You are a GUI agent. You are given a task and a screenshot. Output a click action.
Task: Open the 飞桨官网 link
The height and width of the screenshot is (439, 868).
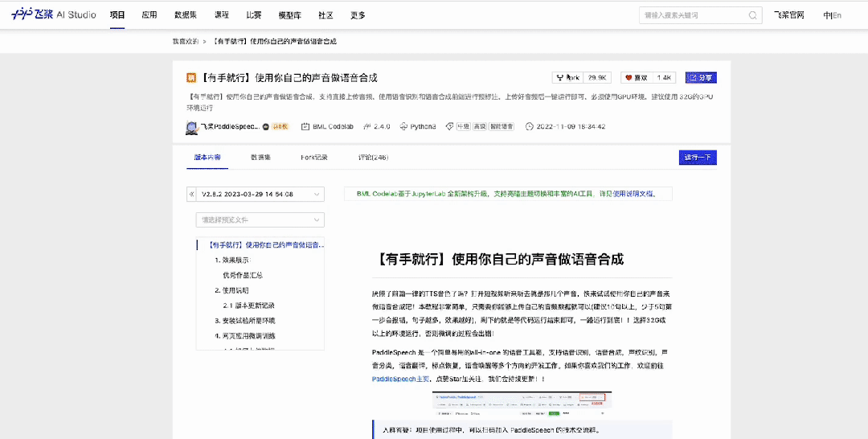click(789, 15)
